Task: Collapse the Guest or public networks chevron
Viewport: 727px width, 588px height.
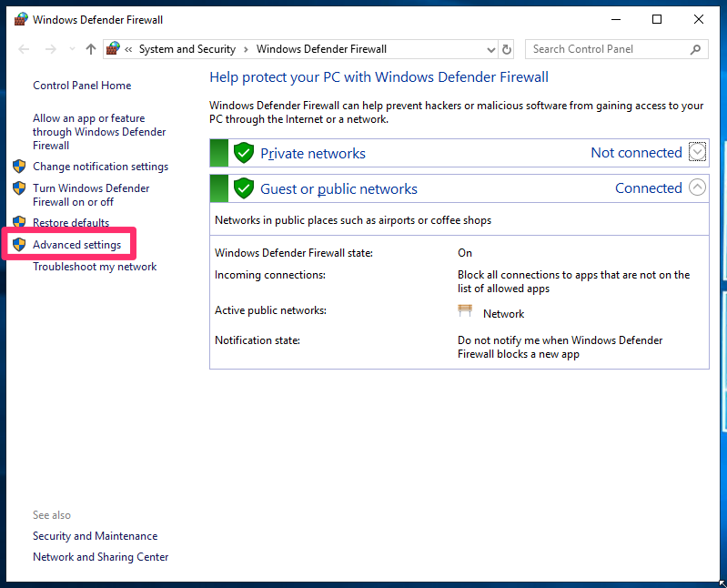Action: [697, 188]
